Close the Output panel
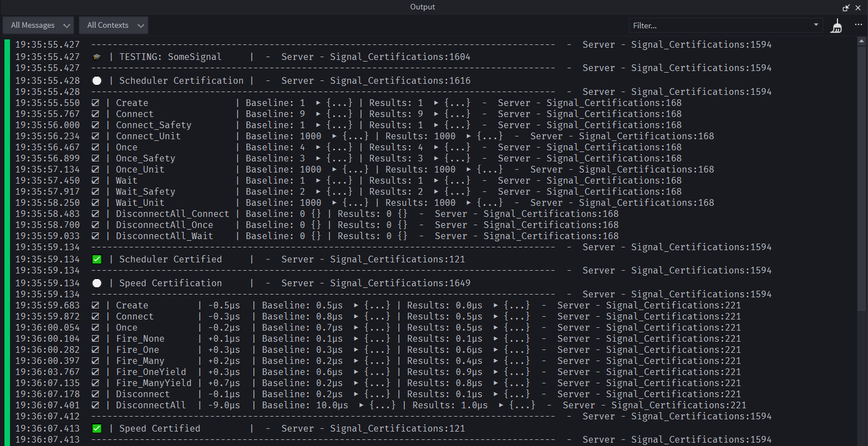The image size is (868, 446). [859, 7]
